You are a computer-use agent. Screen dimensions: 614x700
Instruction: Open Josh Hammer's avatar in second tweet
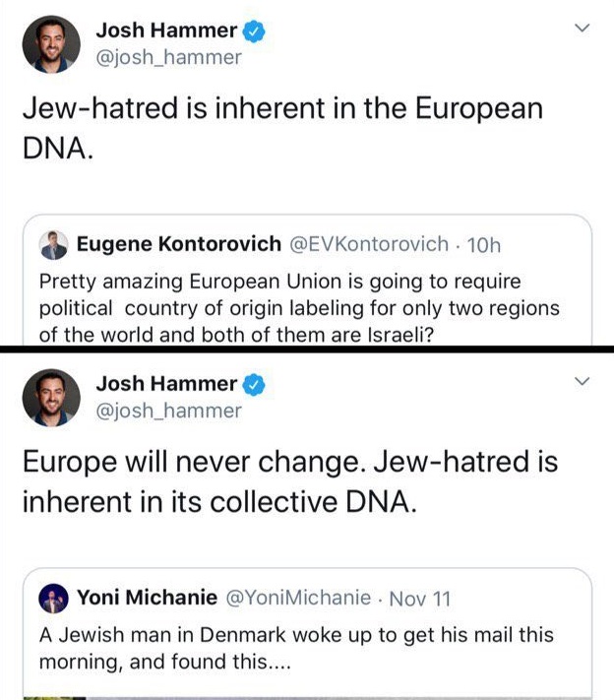click(51, 398)
